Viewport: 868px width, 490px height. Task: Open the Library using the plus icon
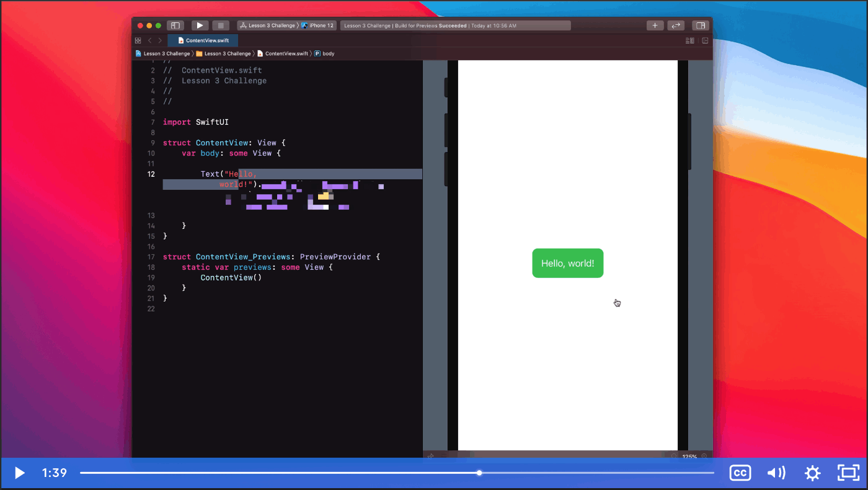(655, 25)
